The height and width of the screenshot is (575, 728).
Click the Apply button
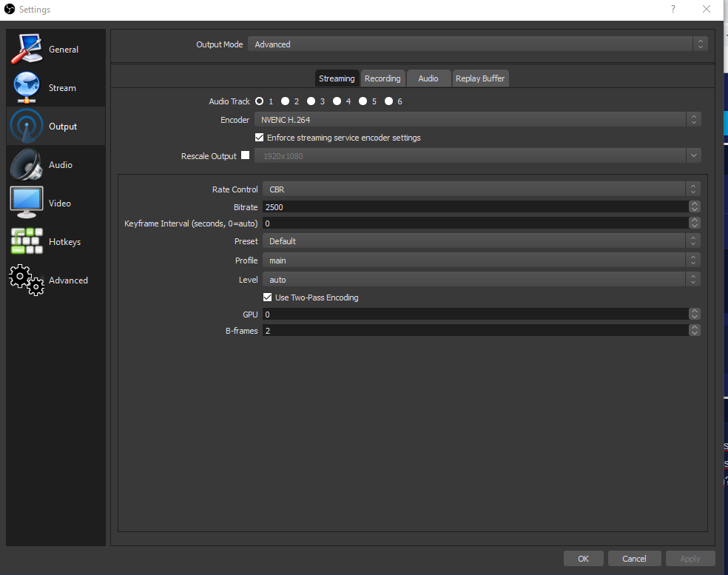[690, 558]
